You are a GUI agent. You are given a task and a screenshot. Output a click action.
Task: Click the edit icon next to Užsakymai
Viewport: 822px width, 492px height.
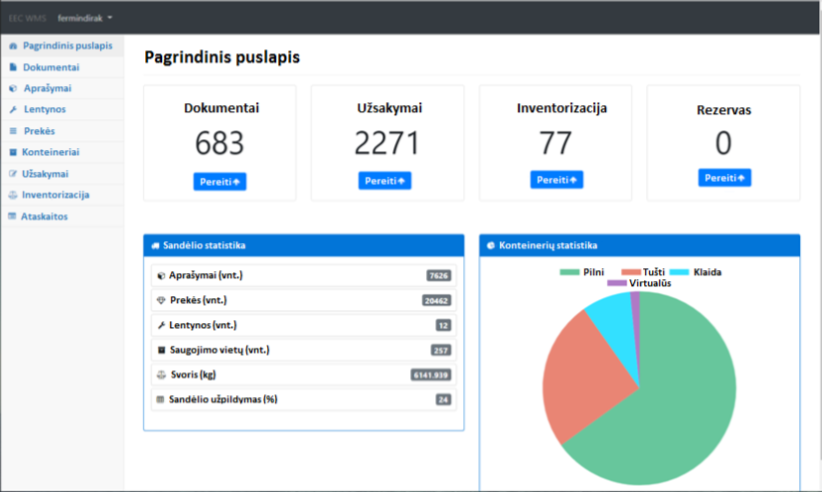click(x=13, y=174)
